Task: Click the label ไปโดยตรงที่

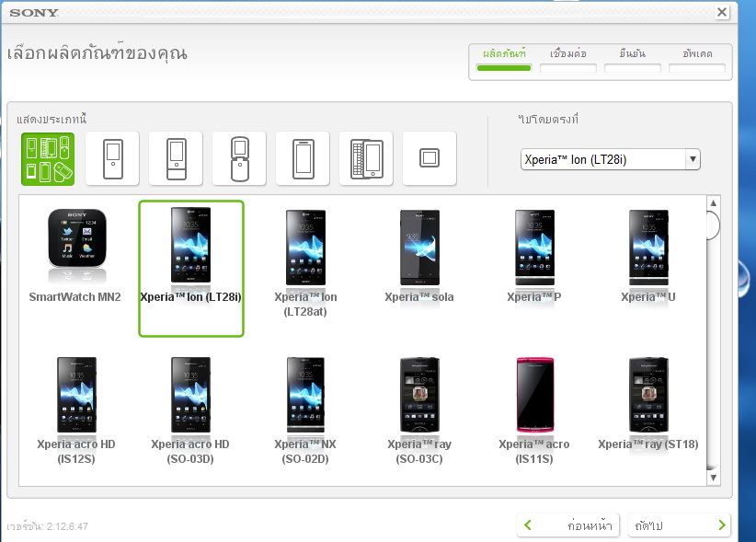Action: point(548,119)
